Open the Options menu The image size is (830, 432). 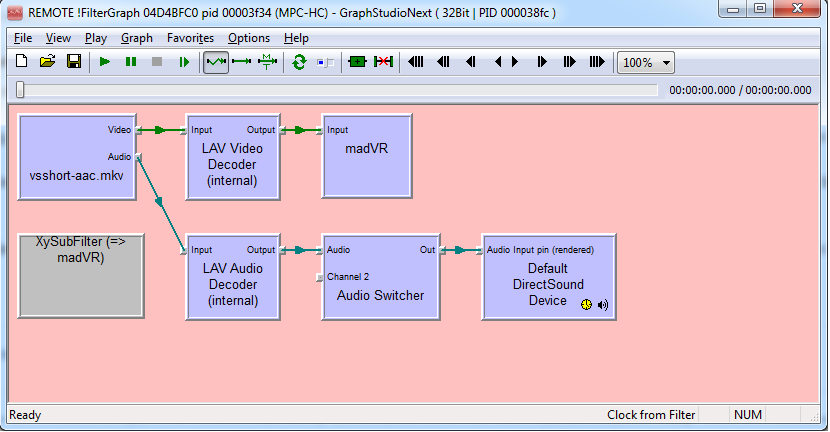(249, 38)
